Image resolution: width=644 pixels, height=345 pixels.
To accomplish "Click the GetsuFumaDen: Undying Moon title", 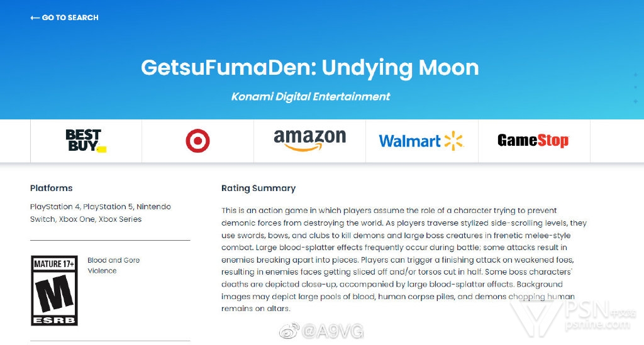I will click(309, 67).
